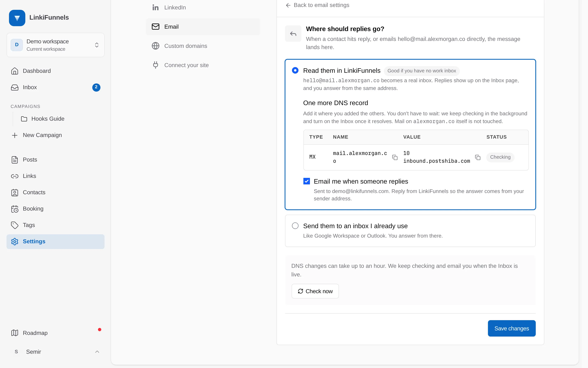
Task: Click the LinkedIn logo icon
Action: [156, 8]
